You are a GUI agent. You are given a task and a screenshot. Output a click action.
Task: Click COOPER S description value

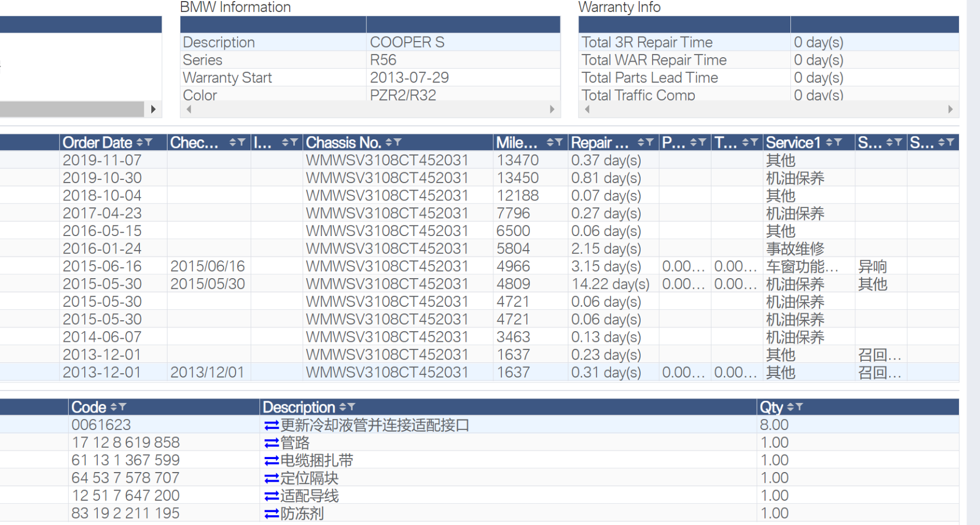pyautogui.click(x=407, y=43)
